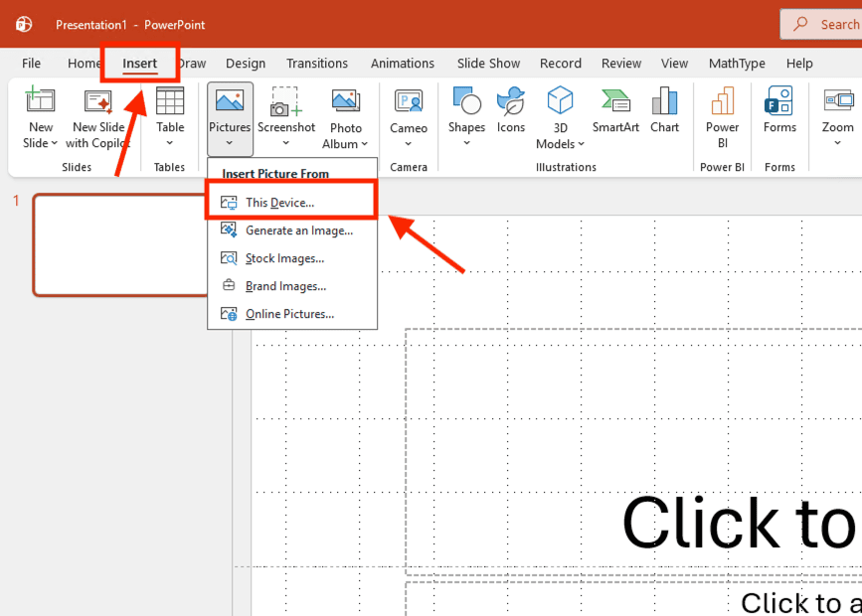Click the Online Pictures globe icon
The height and width of the screenshot is (616, 862).
(x=229, y=314)
